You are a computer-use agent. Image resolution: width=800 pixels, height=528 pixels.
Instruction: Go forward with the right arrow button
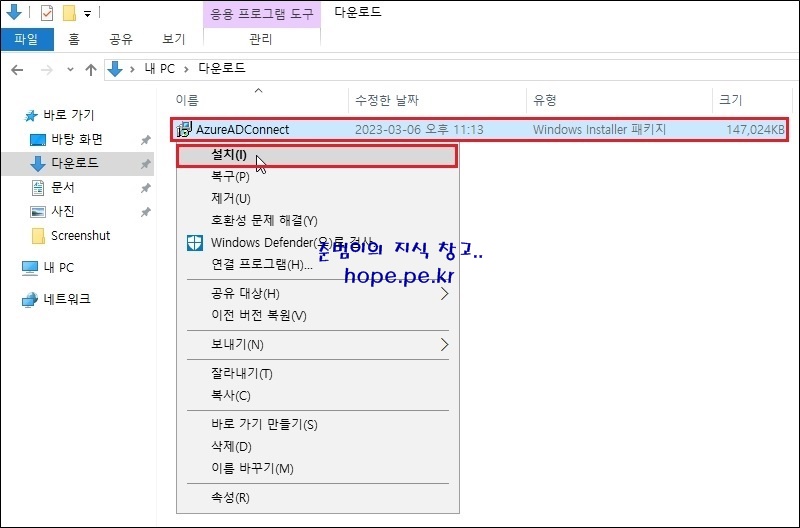tap(46, 70)
